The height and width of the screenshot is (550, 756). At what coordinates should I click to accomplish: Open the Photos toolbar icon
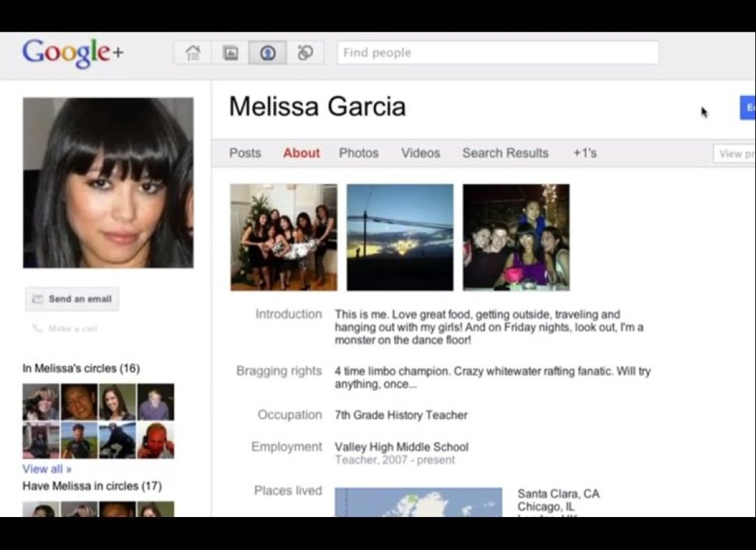[x=230, y=53]
